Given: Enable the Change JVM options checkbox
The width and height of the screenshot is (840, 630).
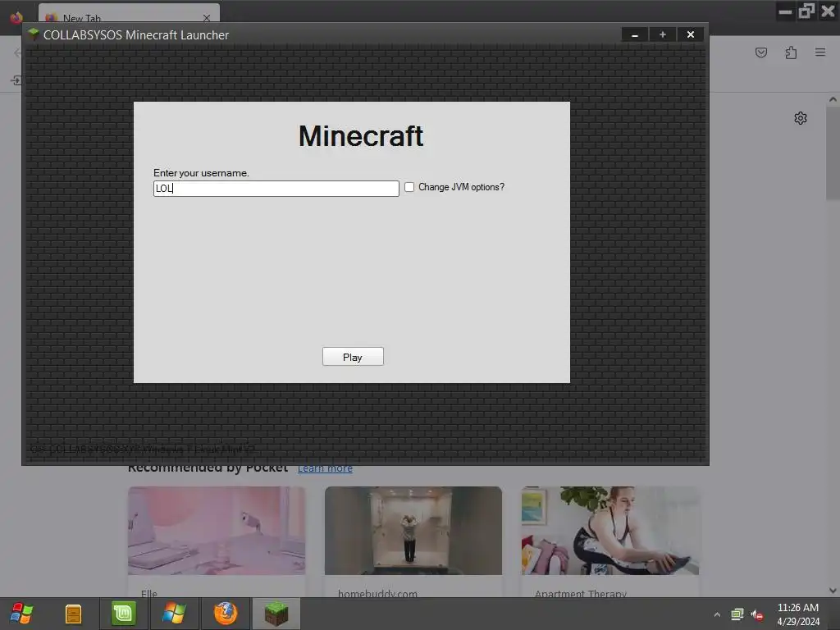Looking at the screenshot, I should coord(409,187).
